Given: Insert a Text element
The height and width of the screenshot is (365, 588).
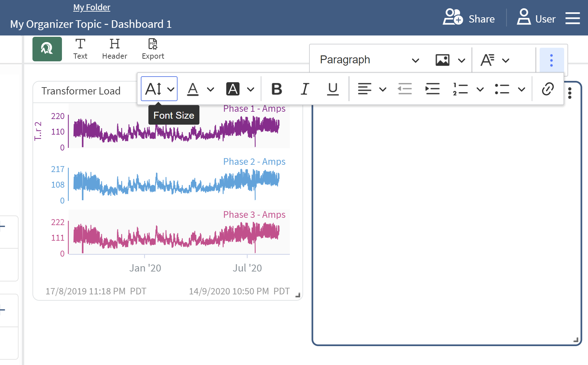Looking at the screenshot, I should pos(80,49).
